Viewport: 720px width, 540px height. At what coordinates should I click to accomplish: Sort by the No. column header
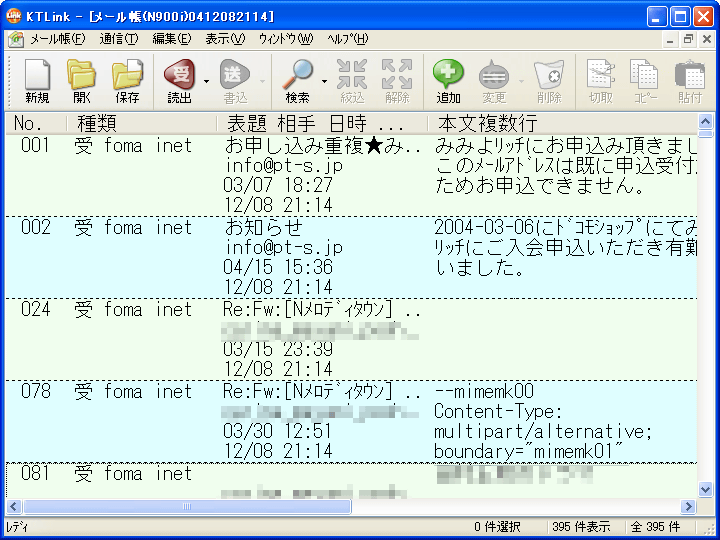(36, 123)
